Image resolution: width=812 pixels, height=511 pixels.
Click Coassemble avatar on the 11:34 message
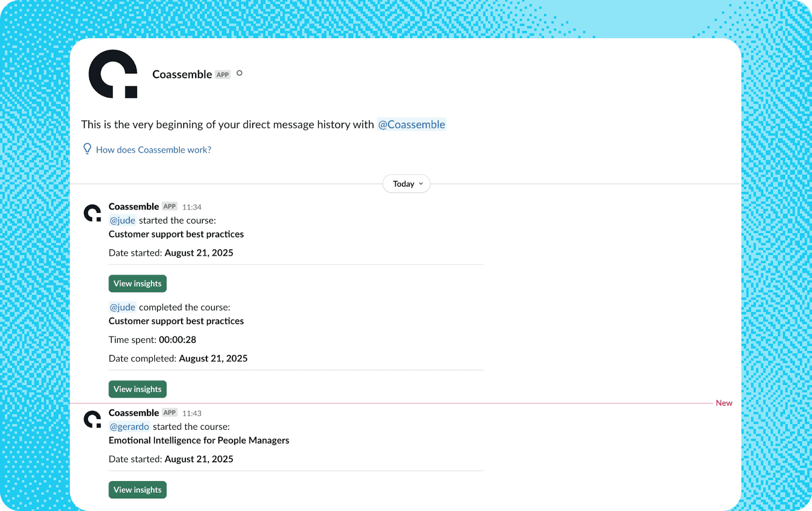(92, 213)
